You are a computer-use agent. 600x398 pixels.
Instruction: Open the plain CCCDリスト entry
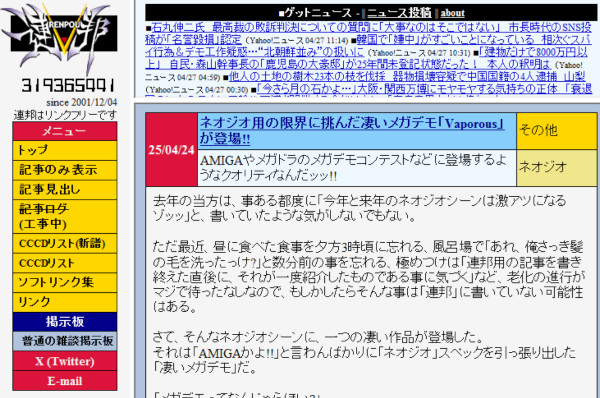65,263
